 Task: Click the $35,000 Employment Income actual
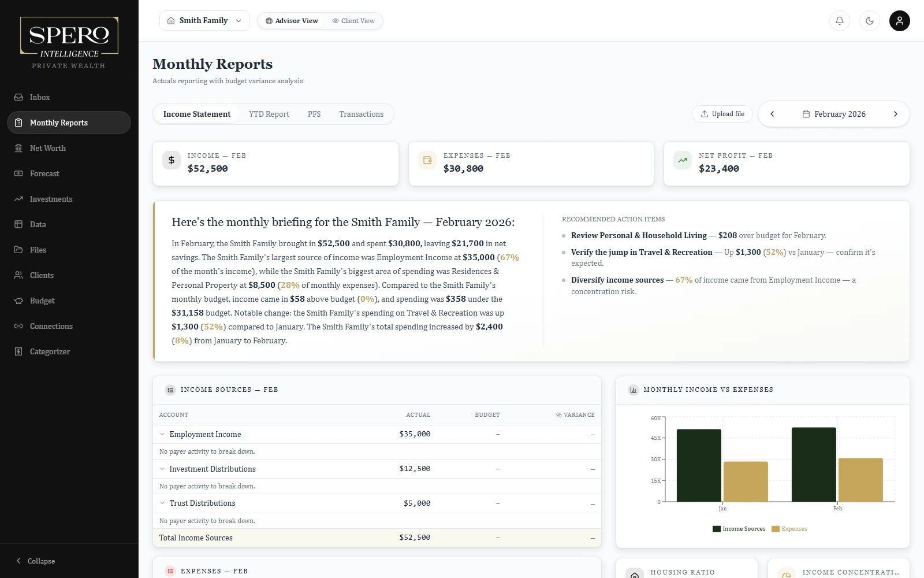415,434
